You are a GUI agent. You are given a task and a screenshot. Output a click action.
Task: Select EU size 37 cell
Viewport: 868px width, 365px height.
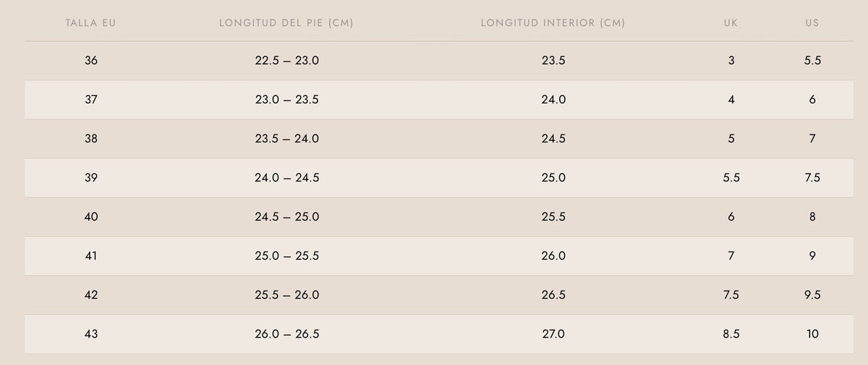coord(90,100)
